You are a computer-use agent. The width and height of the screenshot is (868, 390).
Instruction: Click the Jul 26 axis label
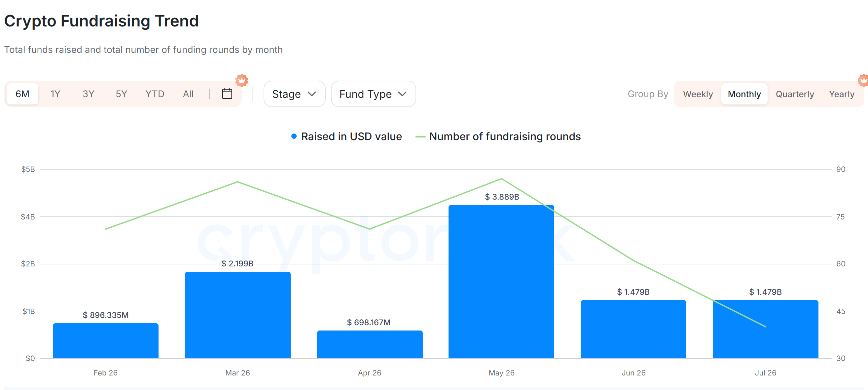(766, 373)
